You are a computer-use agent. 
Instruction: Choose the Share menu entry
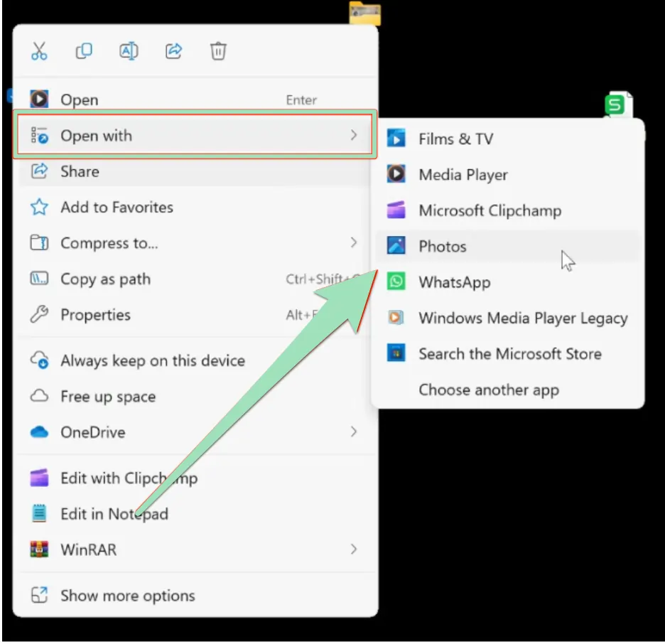coord(195,171)
